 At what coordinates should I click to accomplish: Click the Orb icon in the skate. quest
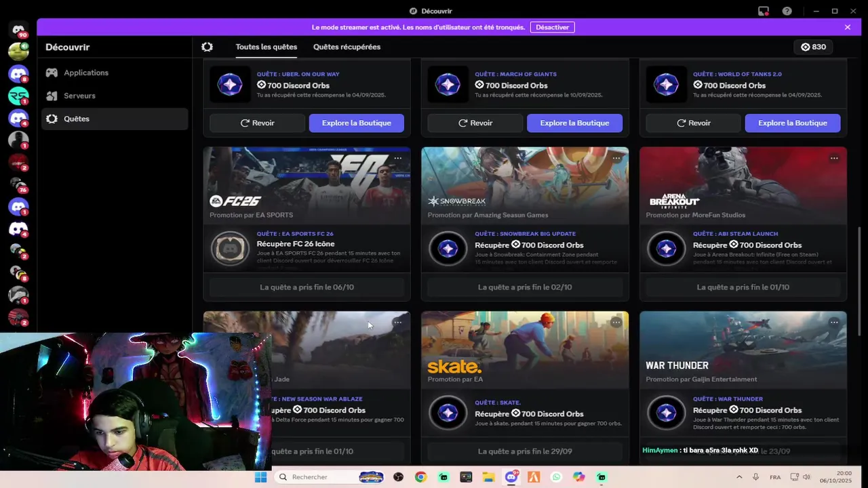click(448, 413)
